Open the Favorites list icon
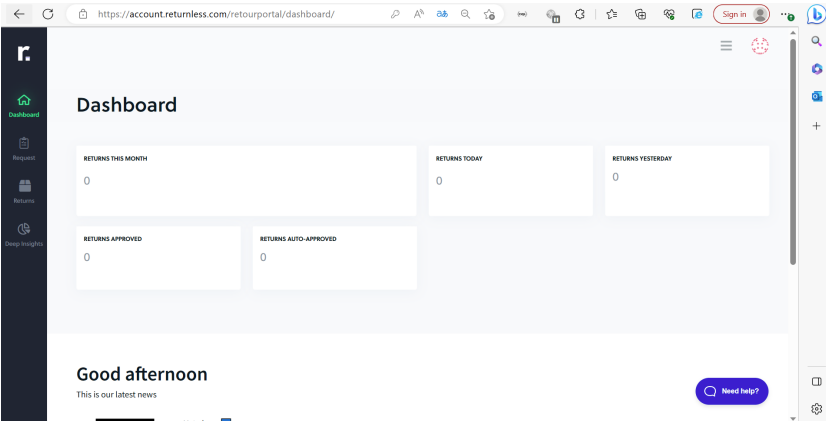This screenshot has height=421, width=826. click(612, 14)
